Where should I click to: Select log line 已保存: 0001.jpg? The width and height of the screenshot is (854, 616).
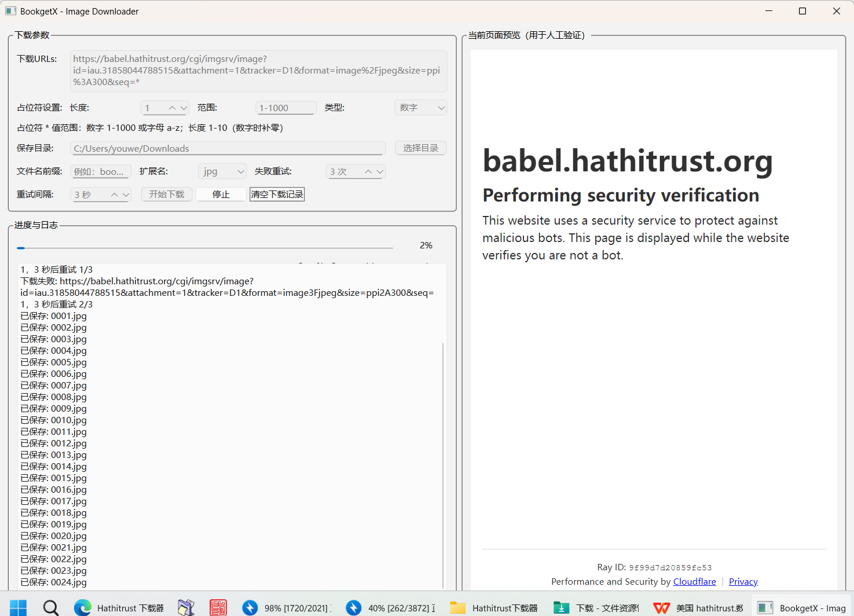pos(54,316)
